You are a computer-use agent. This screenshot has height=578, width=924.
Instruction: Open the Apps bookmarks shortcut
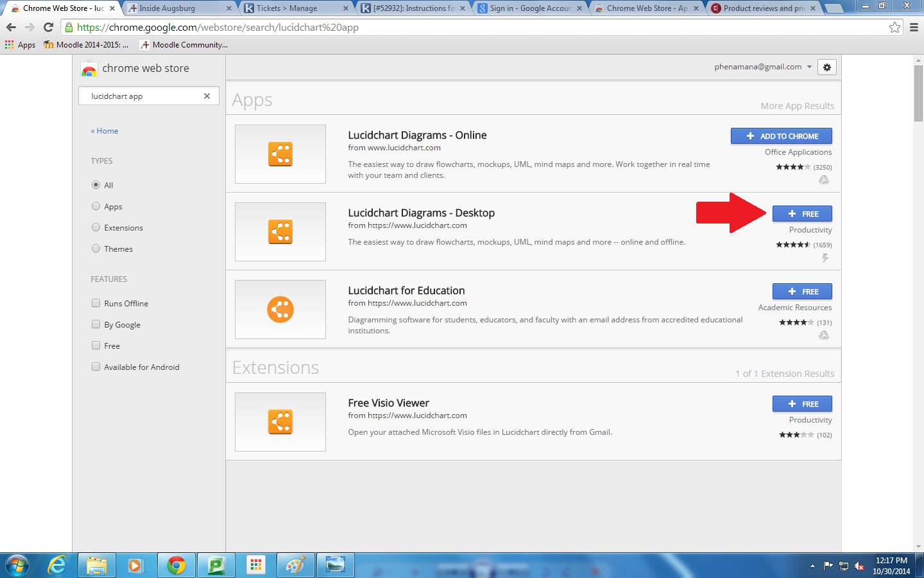[x=21, y=45]
